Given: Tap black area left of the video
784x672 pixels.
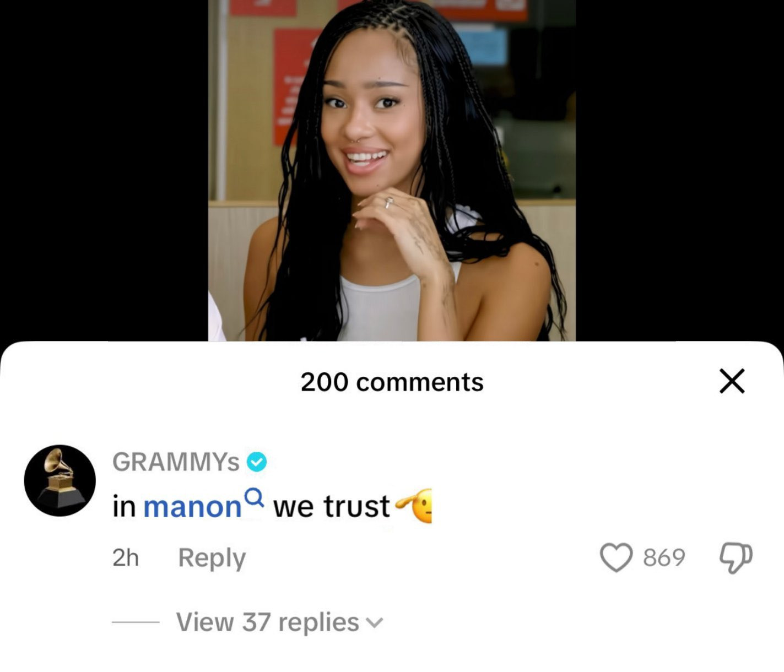Looking at the screenshot, I should [x=104, y=171].
